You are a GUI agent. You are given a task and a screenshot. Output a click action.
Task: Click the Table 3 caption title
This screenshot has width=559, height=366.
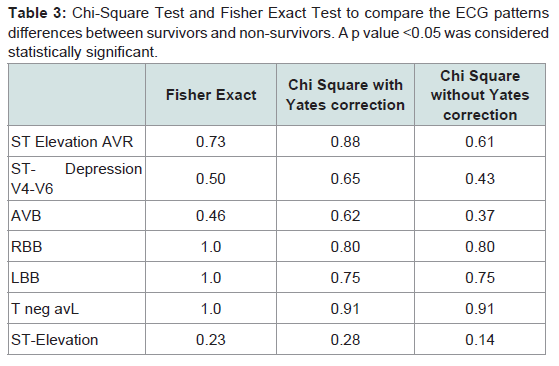pyautogui.click(x=37, y=13)
